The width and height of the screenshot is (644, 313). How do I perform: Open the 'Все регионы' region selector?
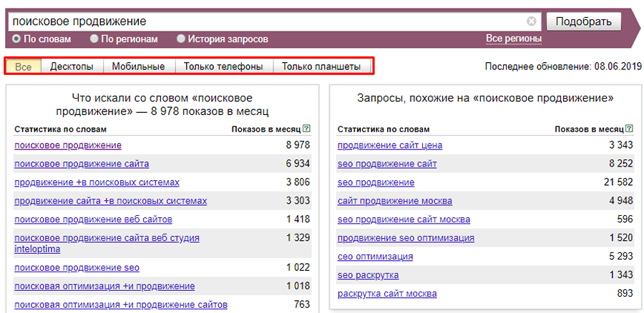pyautogui.click(x=513, y=39)
